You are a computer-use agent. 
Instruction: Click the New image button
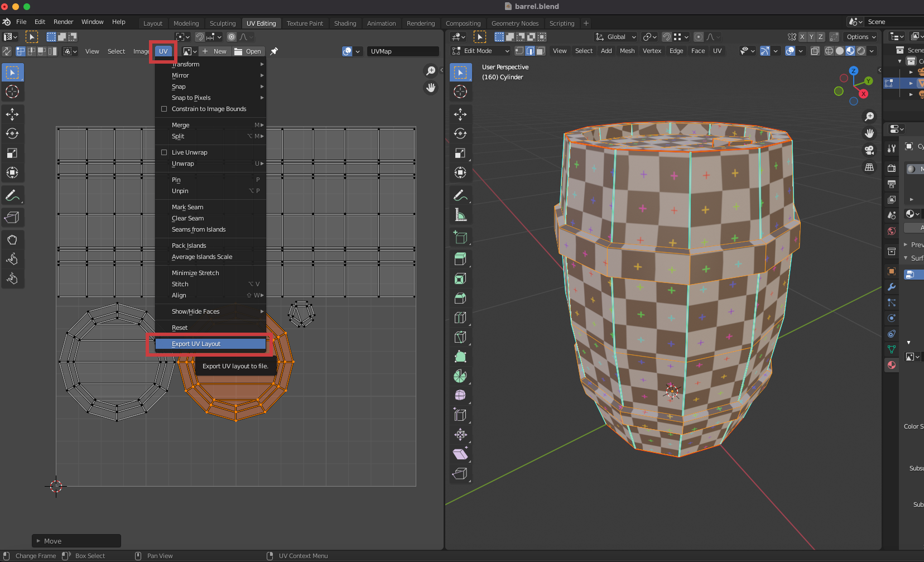point(215,51)
